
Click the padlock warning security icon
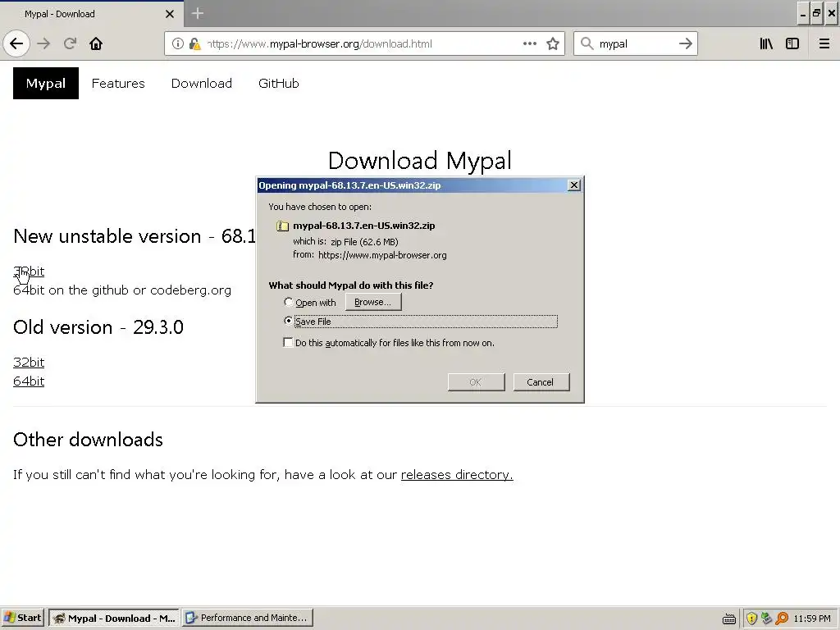(195, 43)
